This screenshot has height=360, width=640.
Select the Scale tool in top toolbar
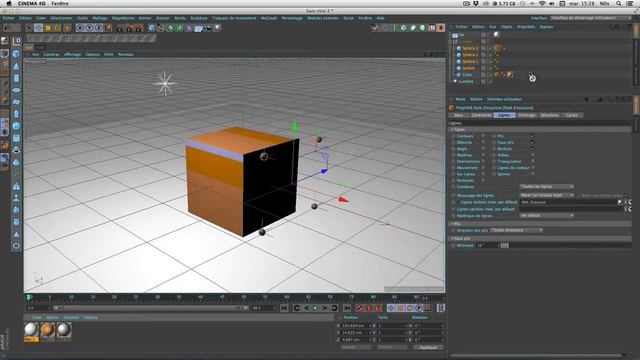point(48,28)
